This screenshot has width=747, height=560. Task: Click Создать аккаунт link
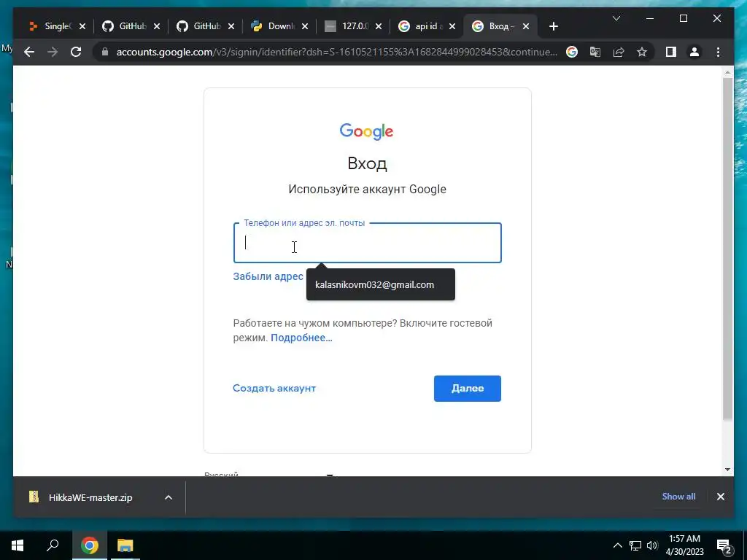tap(274, 388)
